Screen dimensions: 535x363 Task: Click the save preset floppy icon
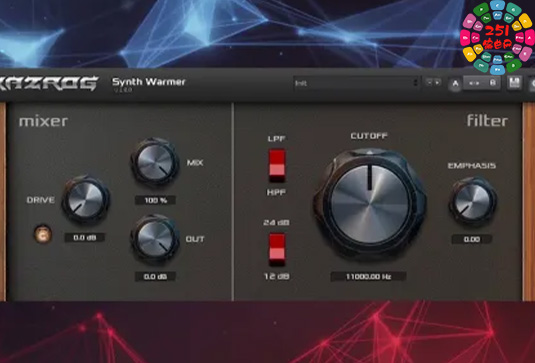tap(514, 83)
